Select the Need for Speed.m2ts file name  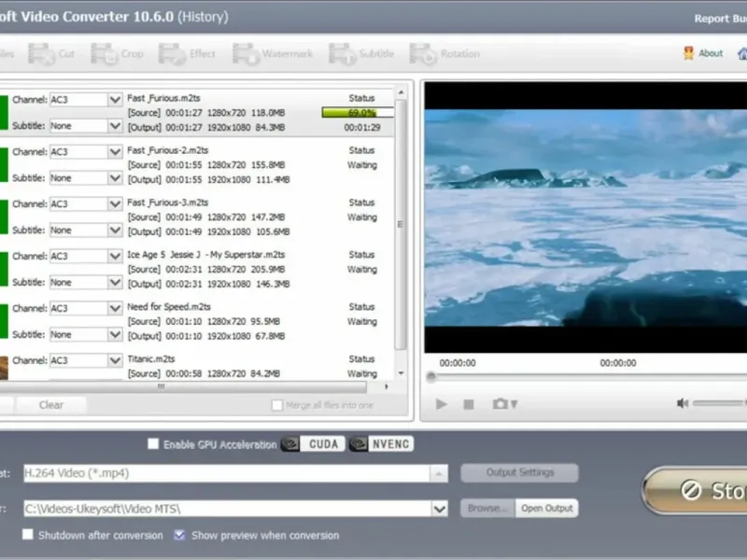tap(169, 307)
